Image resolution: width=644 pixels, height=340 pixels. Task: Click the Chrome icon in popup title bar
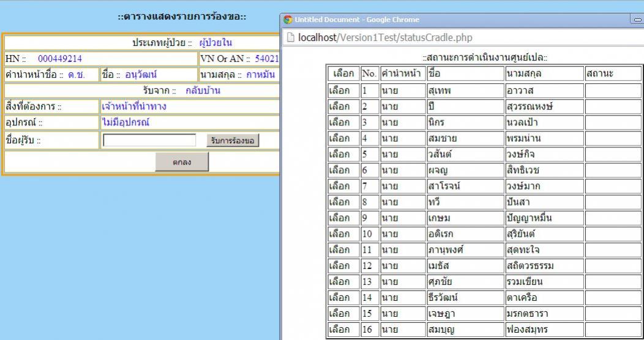click(x=288, y=20)
